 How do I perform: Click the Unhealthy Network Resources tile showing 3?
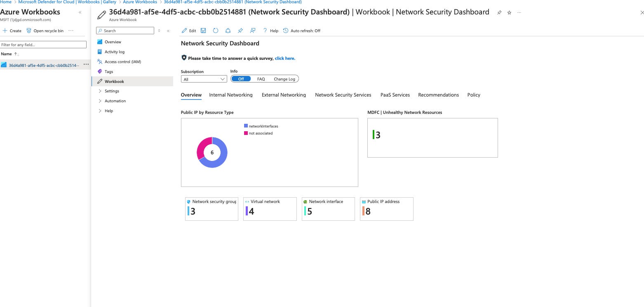[x=432, y=138]
